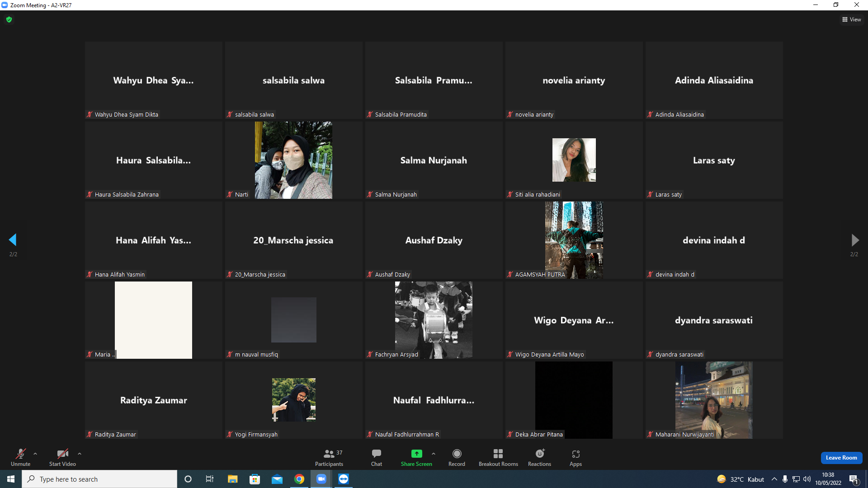Screen dimensions: 868x488
Task: Open audio options arrow beside Unmute
Action: (35, 454)
